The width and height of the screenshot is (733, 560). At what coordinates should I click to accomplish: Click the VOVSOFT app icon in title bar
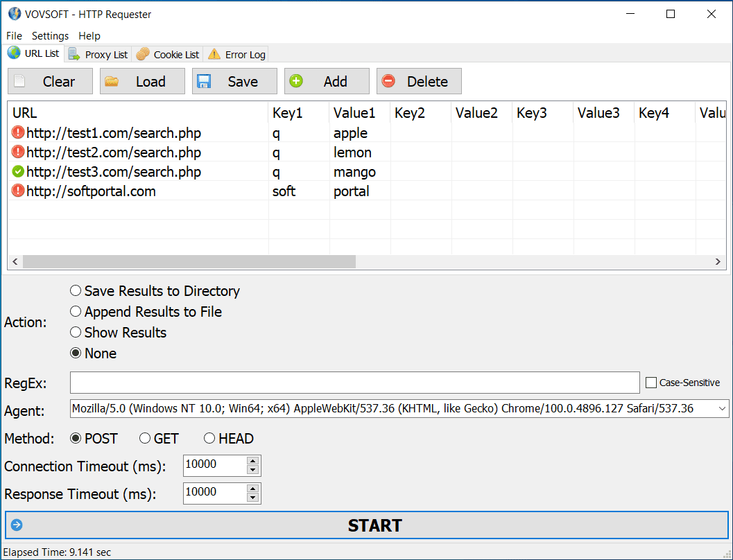click(x=15, y=14)
